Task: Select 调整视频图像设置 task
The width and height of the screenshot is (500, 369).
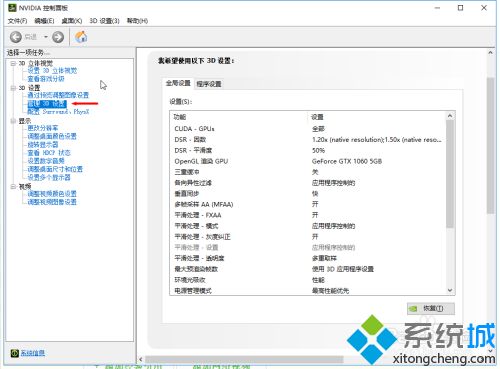Action: [x=52, y=202]
